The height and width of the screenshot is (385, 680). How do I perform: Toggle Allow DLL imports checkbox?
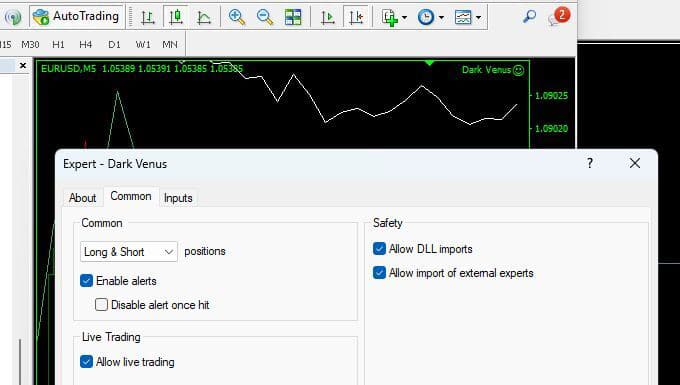click(x=379, y=248)
